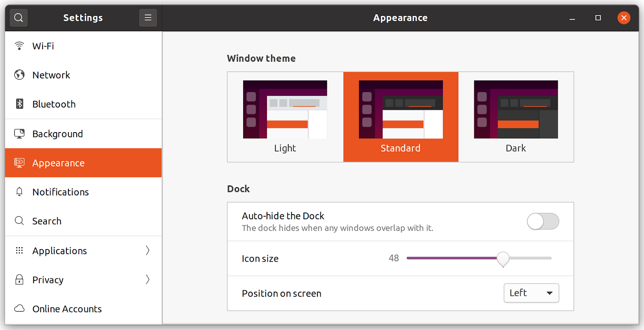Choose the Standard window theme label

click(400, 148)
